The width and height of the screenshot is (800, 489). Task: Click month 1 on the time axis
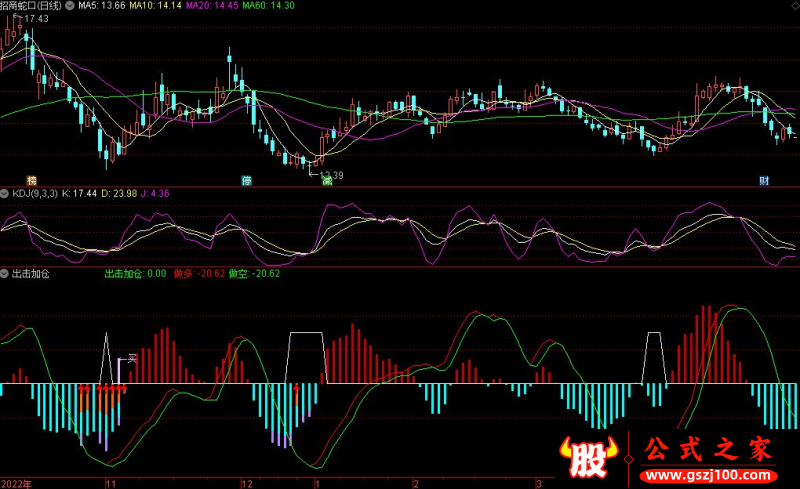point(317,484)
